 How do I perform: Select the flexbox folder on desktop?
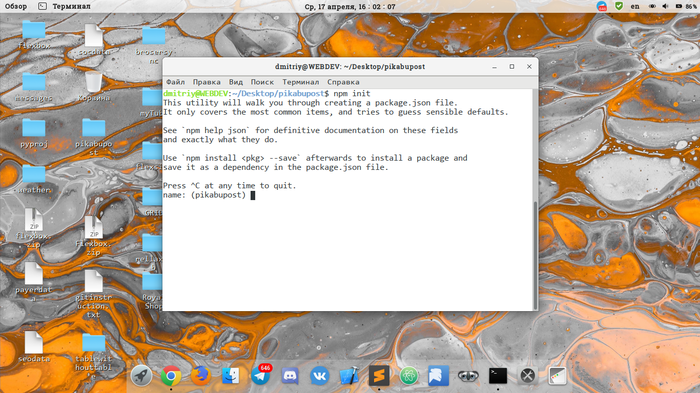[x=34, y=35]
